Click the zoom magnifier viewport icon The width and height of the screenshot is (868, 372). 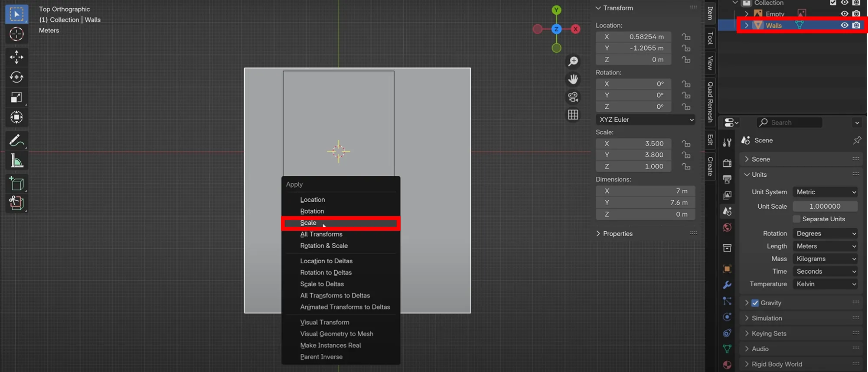click(573, 61)
